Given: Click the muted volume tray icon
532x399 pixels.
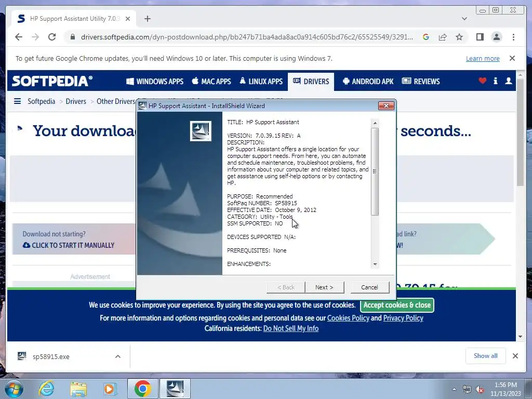Looking at the screenshot, I should pos(480,390).
